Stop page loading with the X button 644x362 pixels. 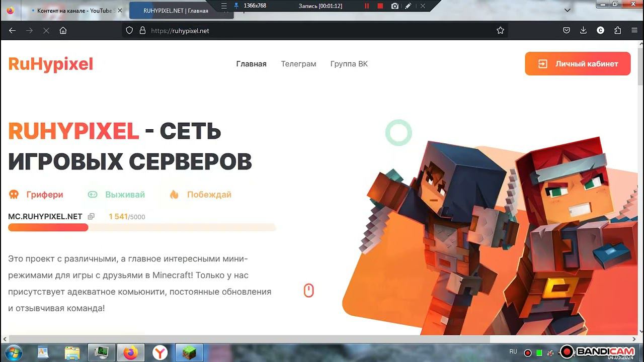click(46, 31)
